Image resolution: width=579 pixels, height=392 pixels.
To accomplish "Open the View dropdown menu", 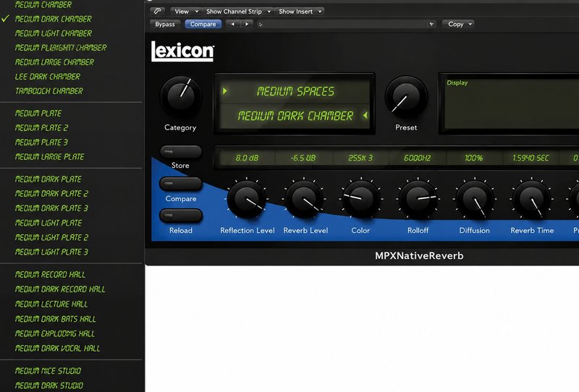I will [x=186, y=12].
